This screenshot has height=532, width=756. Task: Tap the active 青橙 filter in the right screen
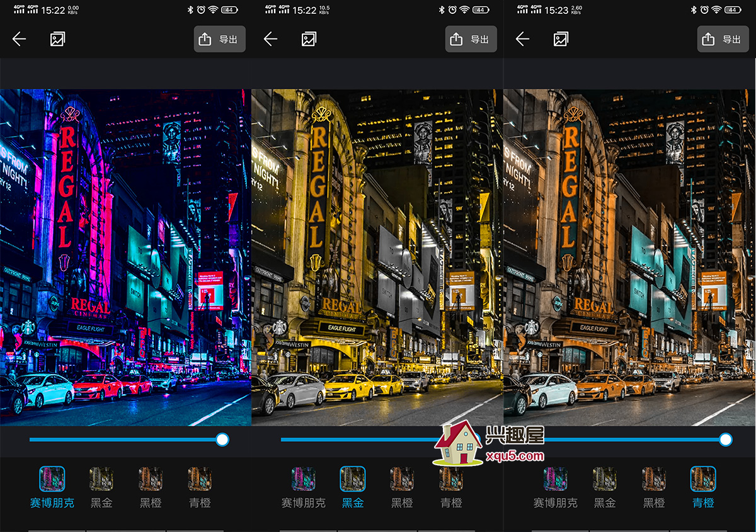(703, 487)
